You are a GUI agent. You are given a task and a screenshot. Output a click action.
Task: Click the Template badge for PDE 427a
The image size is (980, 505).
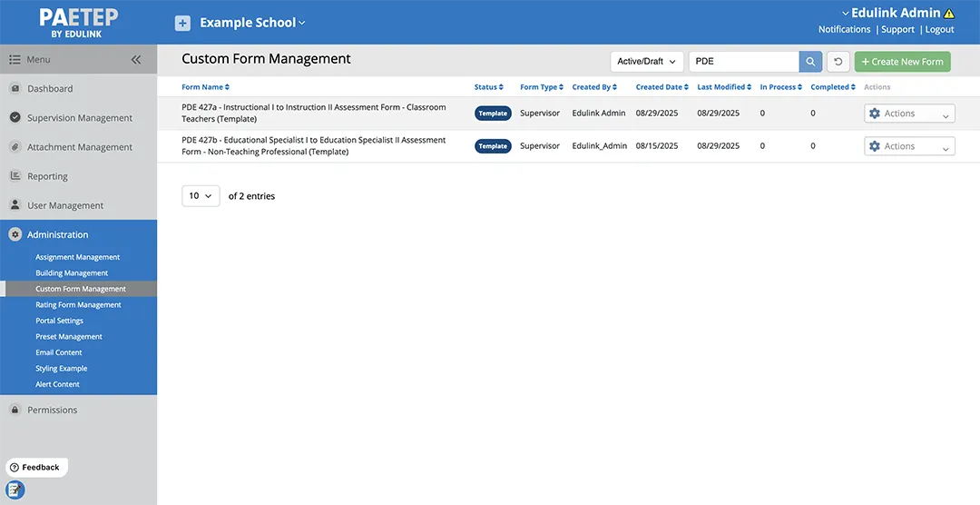[x=493, y=114]
